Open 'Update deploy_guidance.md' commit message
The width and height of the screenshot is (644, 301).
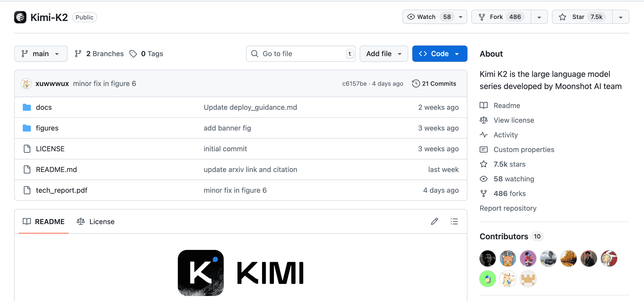[x=250, y=107]
